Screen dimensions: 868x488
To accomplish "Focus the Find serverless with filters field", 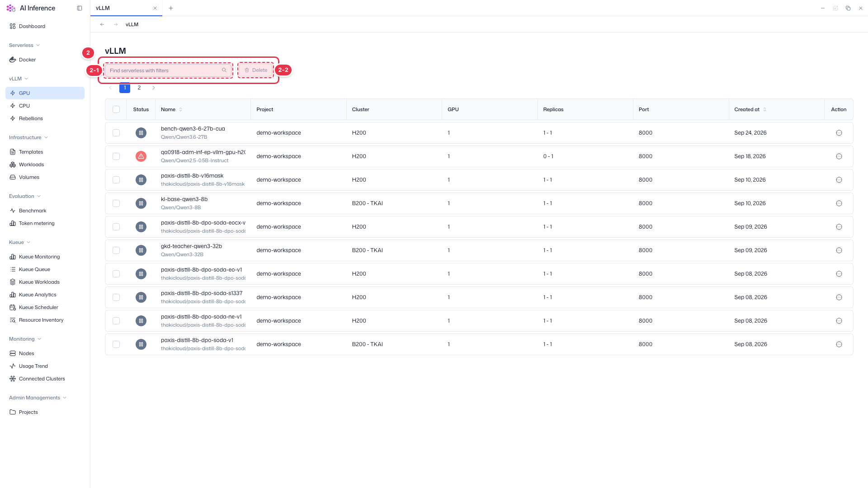I will click(x=168, y=70).
